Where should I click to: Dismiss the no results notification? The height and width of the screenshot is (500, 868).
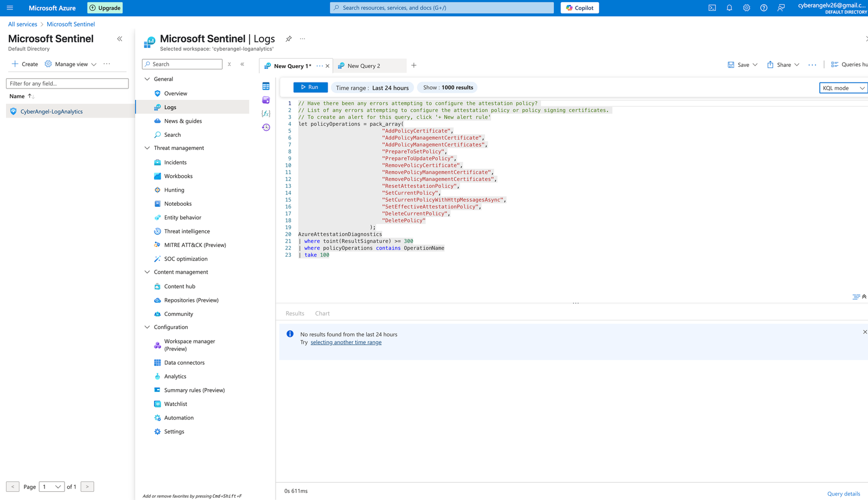click(865, 332)
